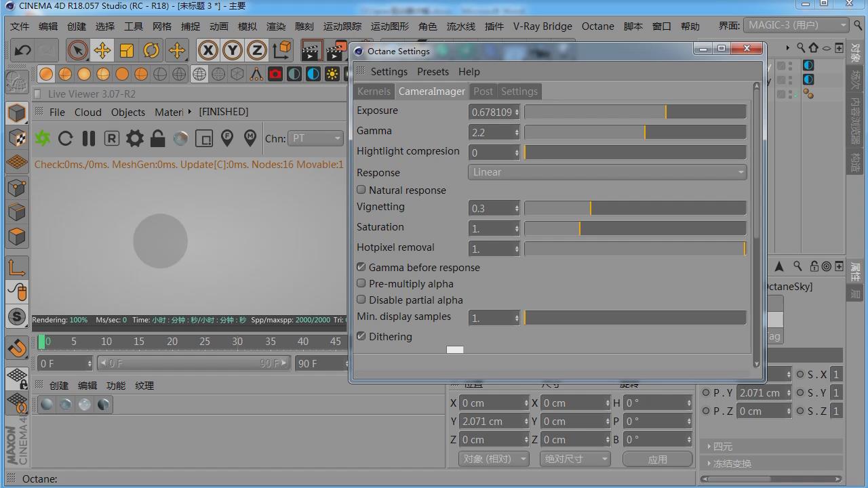The width and height of the screenshot is (868, 488).
Task: Open the MAGIC-3 interface layout dropdown
Action: (796, 25)
